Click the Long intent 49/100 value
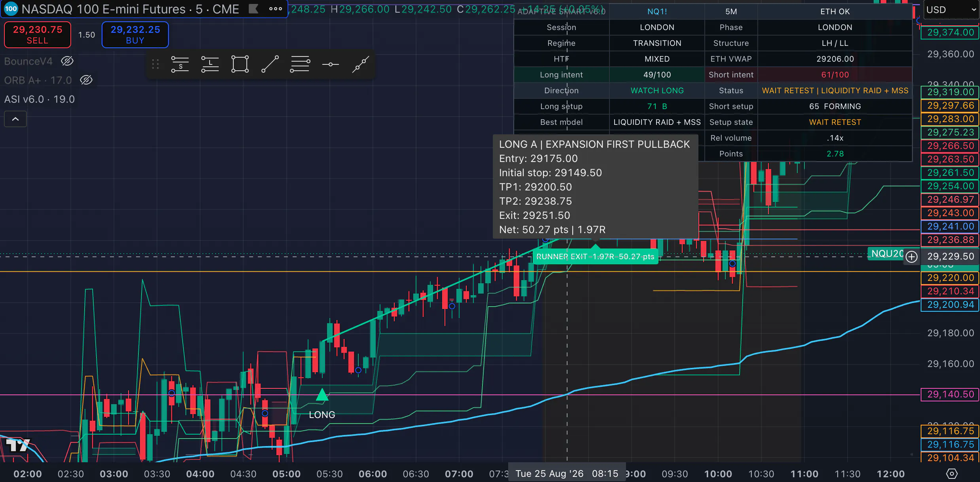Image resolution: width=980 pixels, height=482 pixels. (657, 75)
